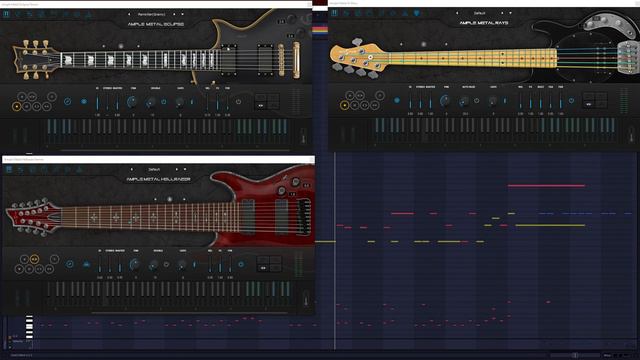The width and height of the screenshot is (640, 360).
Task: Go to the next preset in Hellrazer
Action: click(x=177, y=169)
